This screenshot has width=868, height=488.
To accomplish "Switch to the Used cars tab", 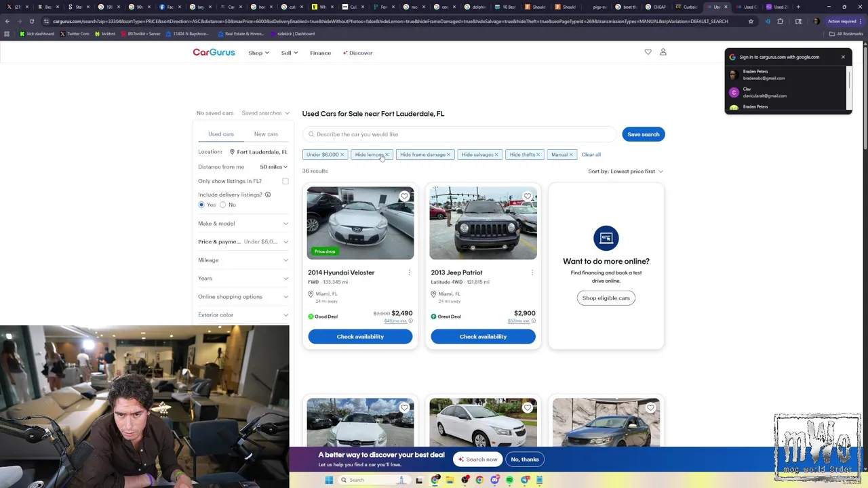I will click(x=221, y=134).
